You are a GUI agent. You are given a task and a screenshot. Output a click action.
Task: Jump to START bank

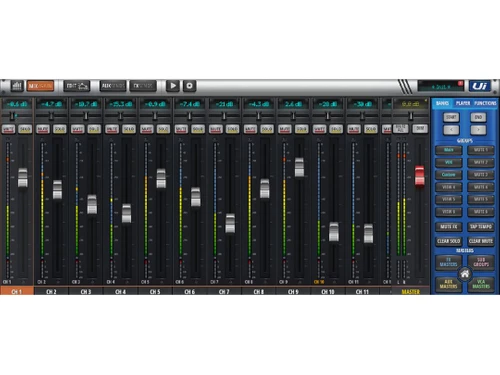451,117
